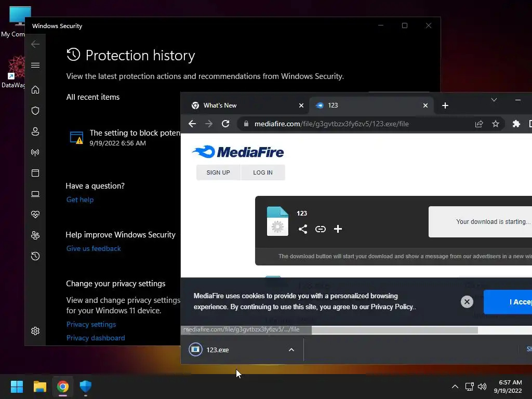Open Chrome tab search dropdown
532x399 pixels.
[x=494, y=100]
